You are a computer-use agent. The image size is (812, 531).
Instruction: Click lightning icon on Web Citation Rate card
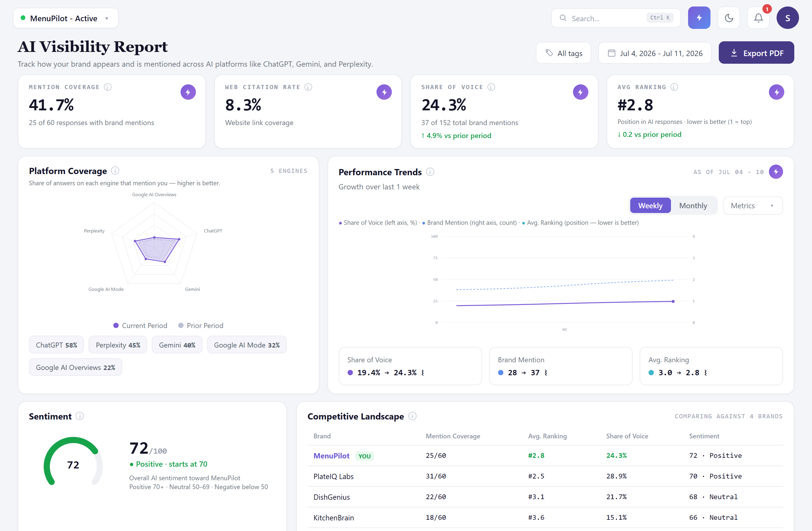pos(384,92)
